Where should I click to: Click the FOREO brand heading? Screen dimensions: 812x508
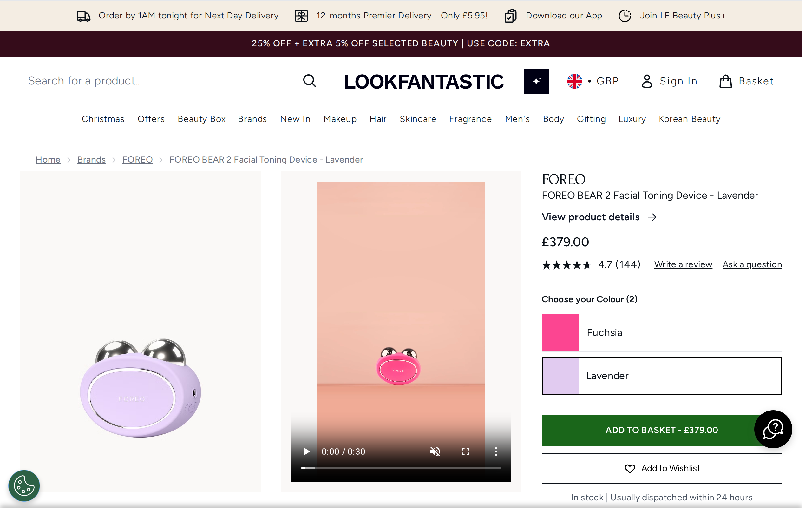pyautogui.click(x=563, y=179)
